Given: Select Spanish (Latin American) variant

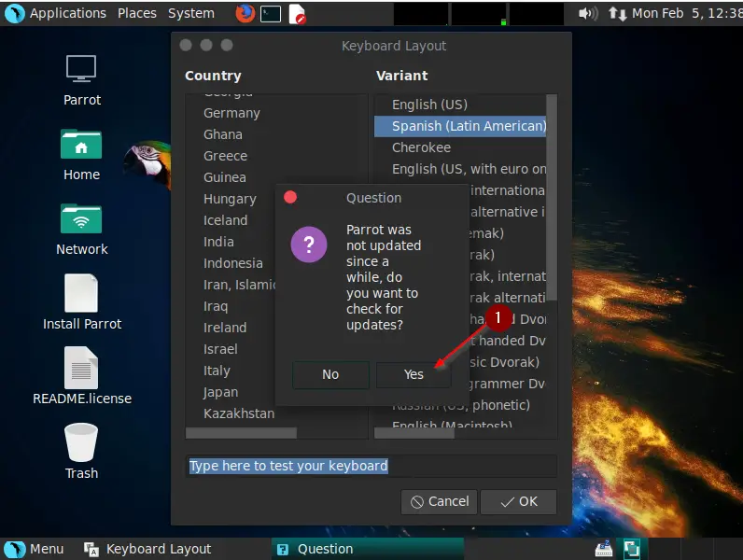Looking at the screenshot, I should click(x=460, y=127).
